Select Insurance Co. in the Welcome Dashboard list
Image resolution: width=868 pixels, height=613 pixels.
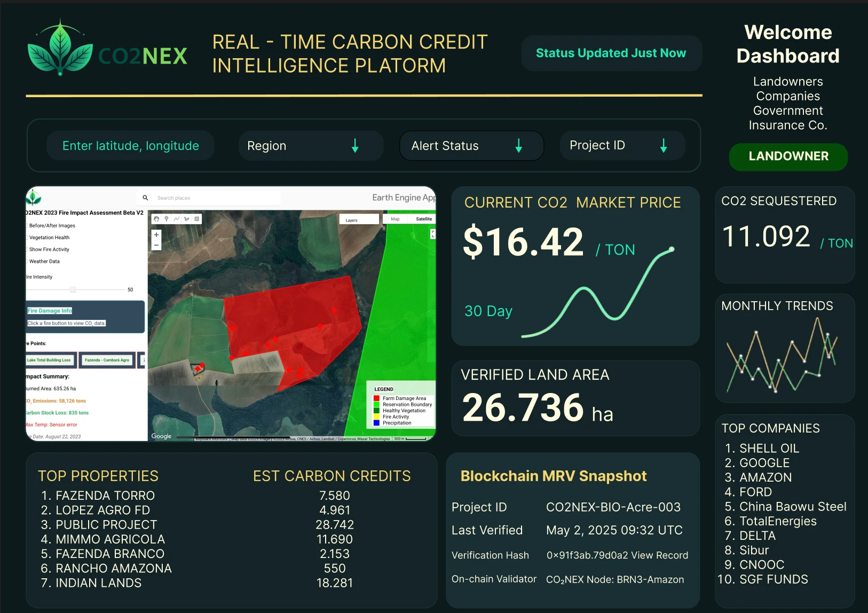pos(788,125)
